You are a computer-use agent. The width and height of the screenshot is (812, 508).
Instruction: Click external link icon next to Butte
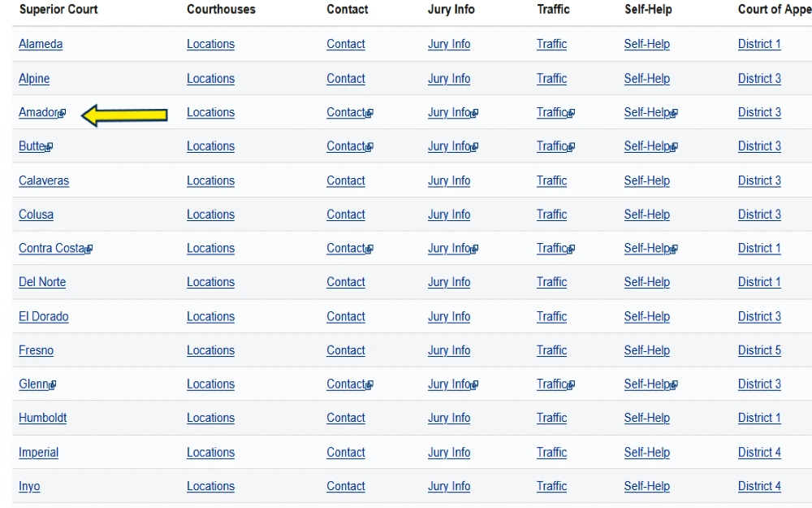pyautogui.click(x=50, y=147)
